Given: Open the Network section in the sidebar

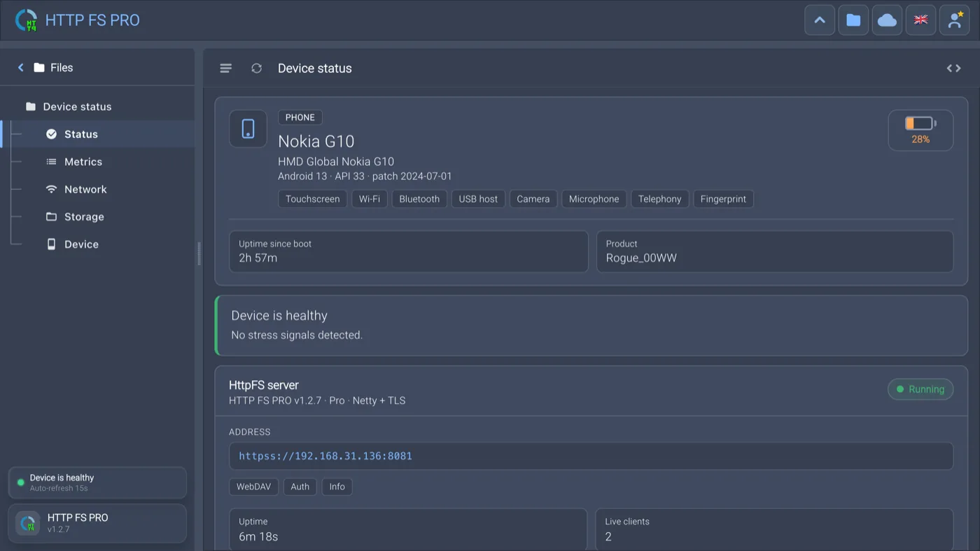Looking at the screenshot, I should coord(99,189).
